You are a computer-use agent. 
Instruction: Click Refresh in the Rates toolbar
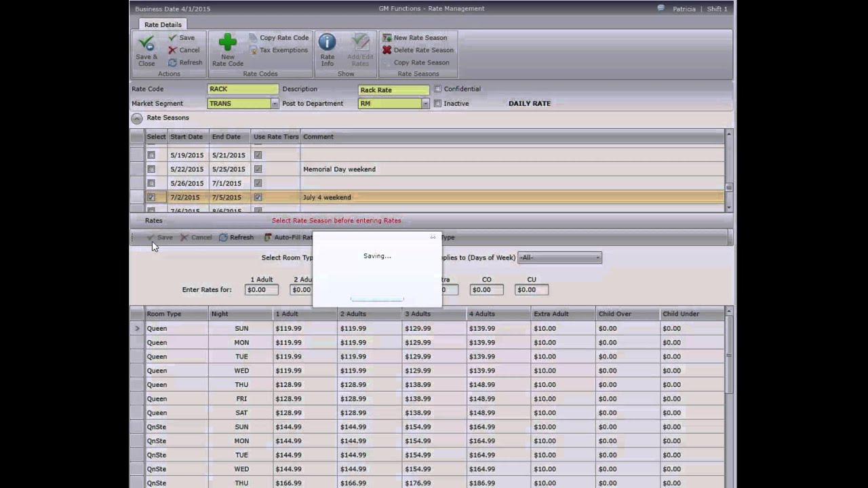pyautogui.click(x=236, y=237)
